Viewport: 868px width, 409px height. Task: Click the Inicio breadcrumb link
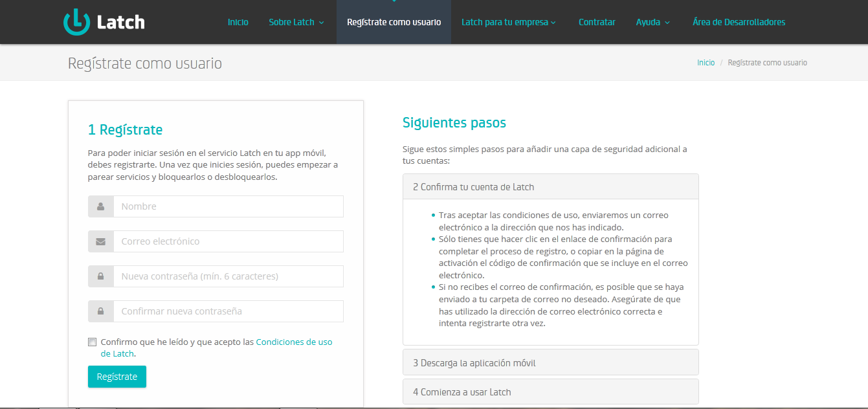point(706,63)
